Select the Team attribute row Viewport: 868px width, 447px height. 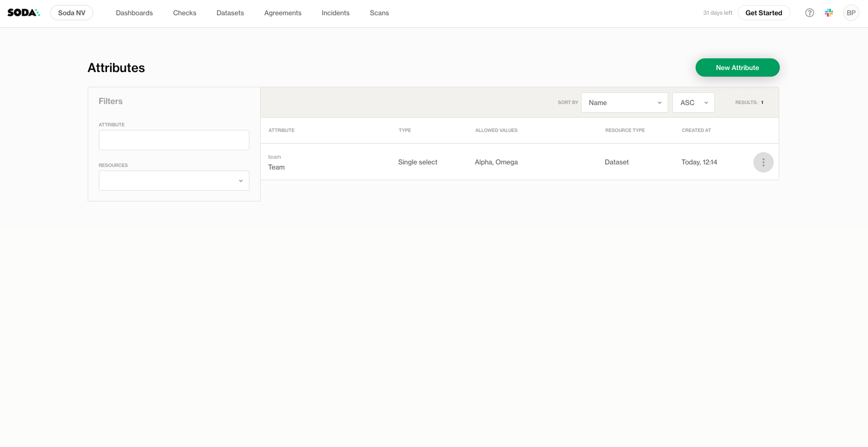(x=276, y=167)
